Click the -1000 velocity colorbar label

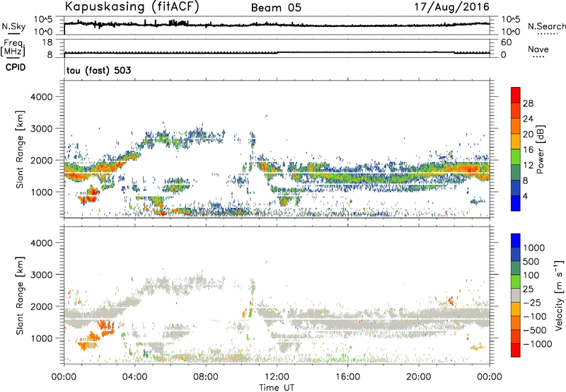coord(538,344)
